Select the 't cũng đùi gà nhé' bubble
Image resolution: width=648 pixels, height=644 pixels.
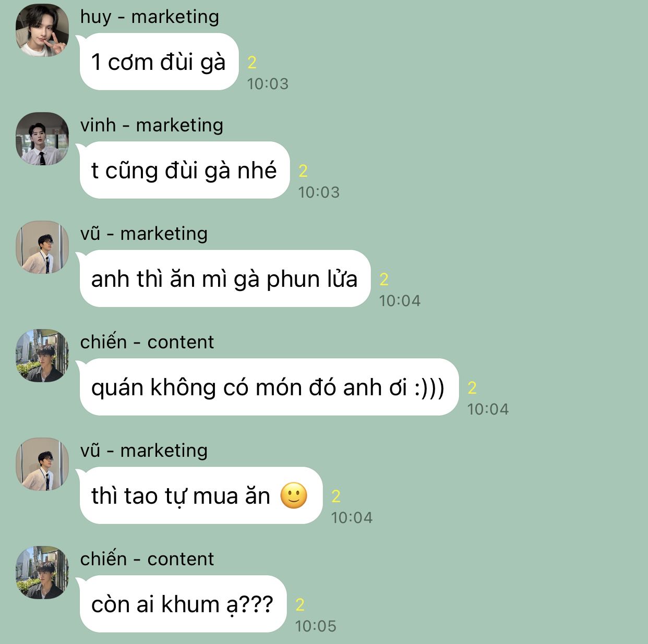184,170
